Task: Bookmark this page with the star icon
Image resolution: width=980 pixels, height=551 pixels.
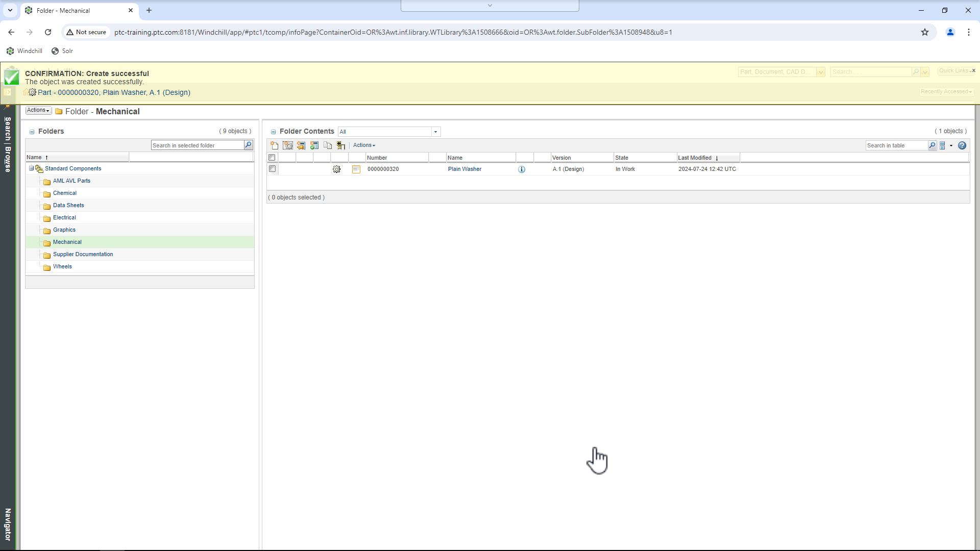Action: click(x=925, y=32)
